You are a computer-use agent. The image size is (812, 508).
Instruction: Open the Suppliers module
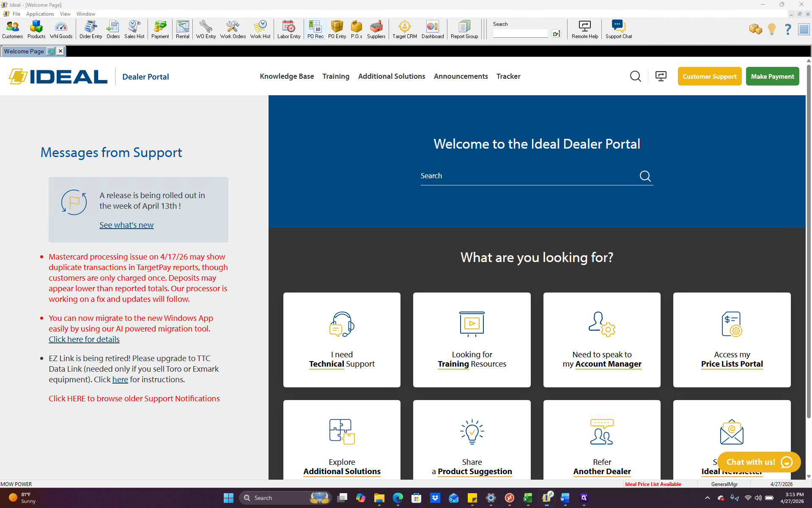376,30
